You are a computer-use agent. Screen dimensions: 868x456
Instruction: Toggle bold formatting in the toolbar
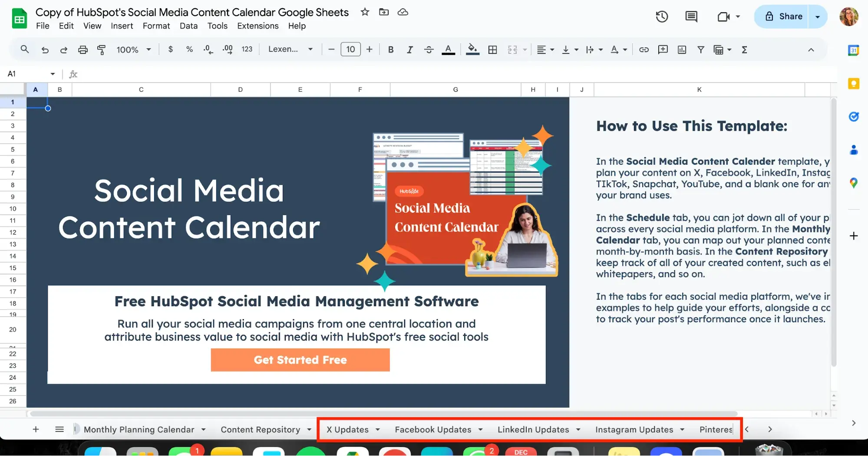[x=390, y=49]
